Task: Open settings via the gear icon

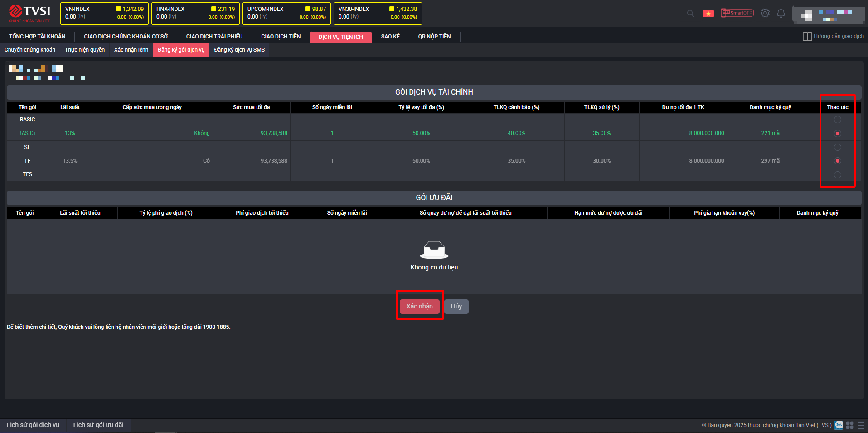Action: [765, 13]
